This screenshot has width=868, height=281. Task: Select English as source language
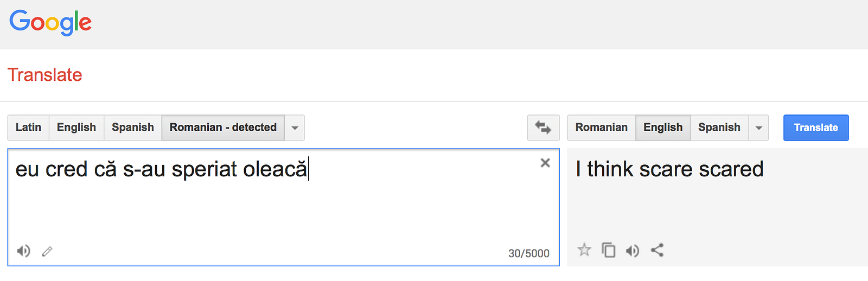pyautogui.click(x=76, y=127)
